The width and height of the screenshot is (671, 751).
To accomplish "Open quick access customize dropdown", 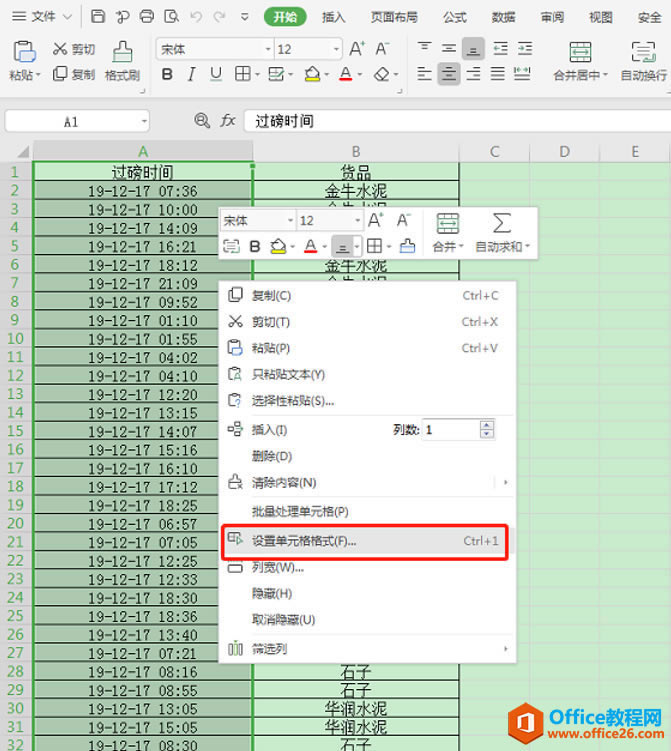I will 244,17.
